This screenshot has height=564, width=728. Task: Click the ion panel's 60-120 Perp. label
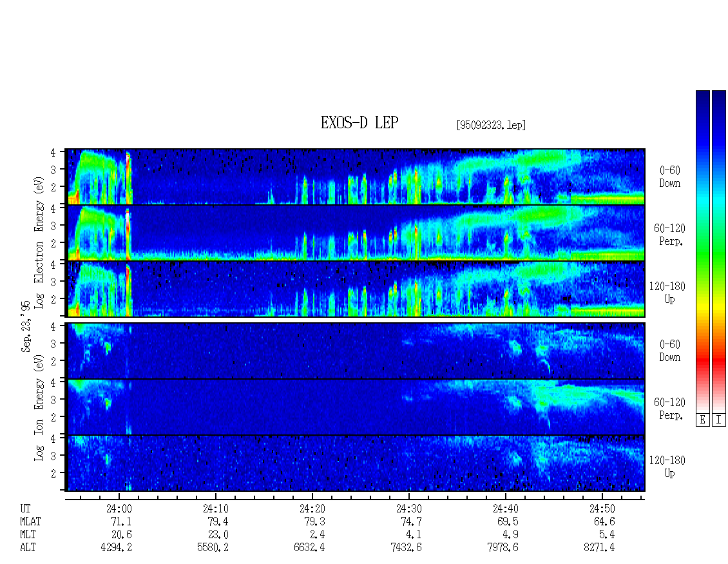point(669,409)
